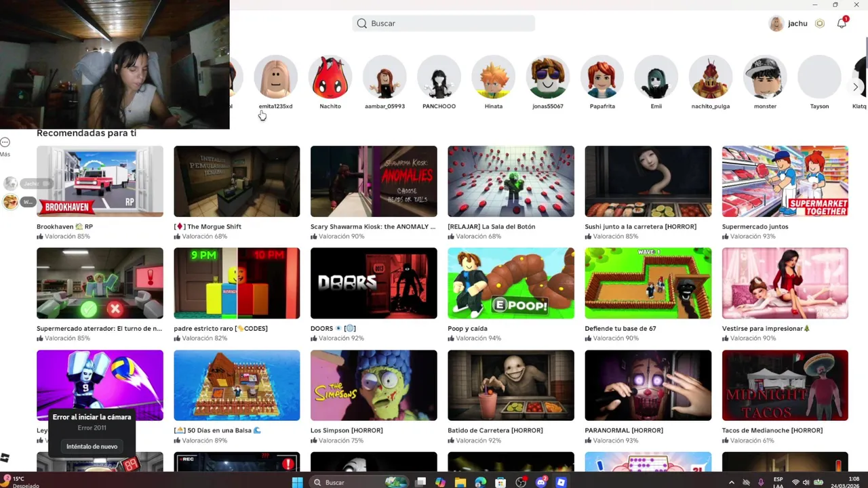The image size is (868, 488).
Task: Open the jachu profile avatar
Action: point(776,24)
